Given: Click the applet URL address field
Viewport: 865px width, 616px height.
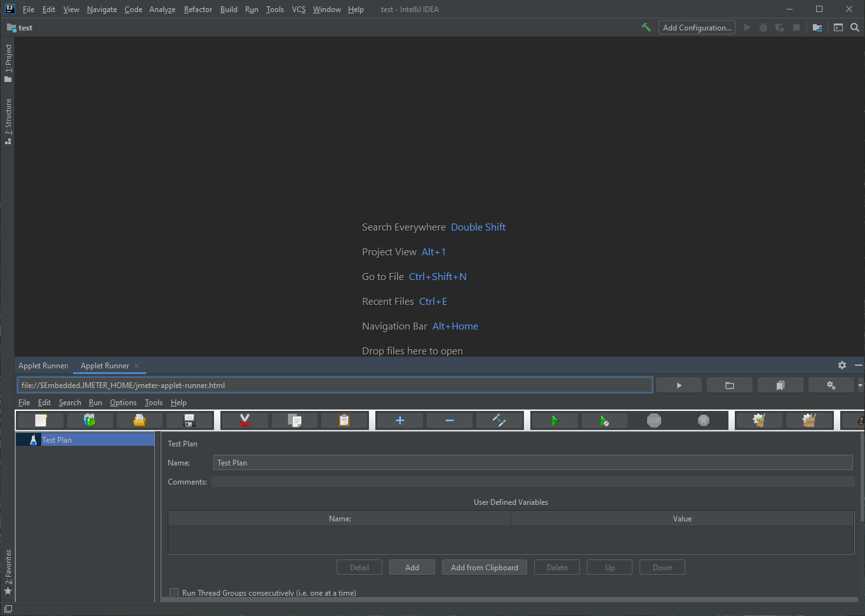Looking at the screenshot, I should point(335,385).
